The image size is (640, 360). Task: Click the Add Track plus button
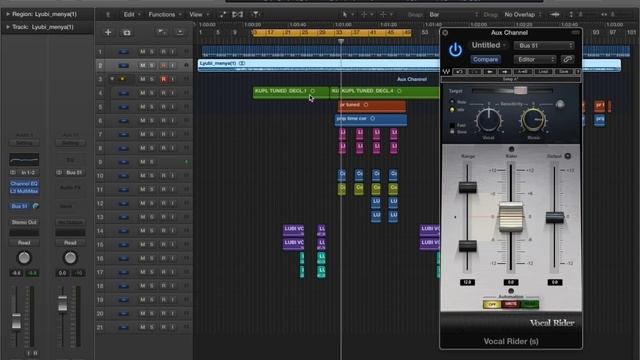coord(108,32)
